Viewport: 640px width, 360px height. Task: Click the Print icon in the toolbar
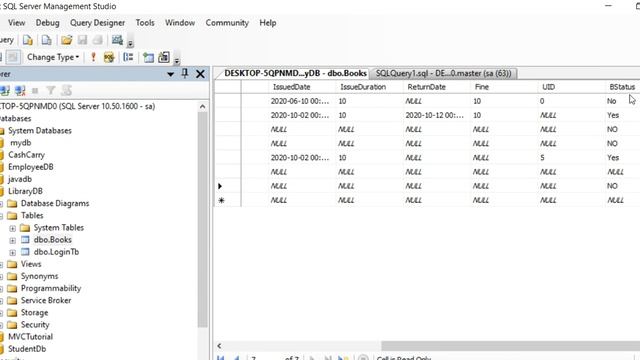98,40
